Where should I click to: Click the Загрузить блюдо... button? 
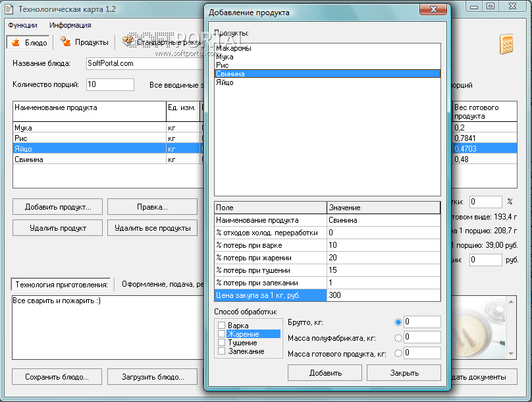pyautogui.click(x=152, y=377)
